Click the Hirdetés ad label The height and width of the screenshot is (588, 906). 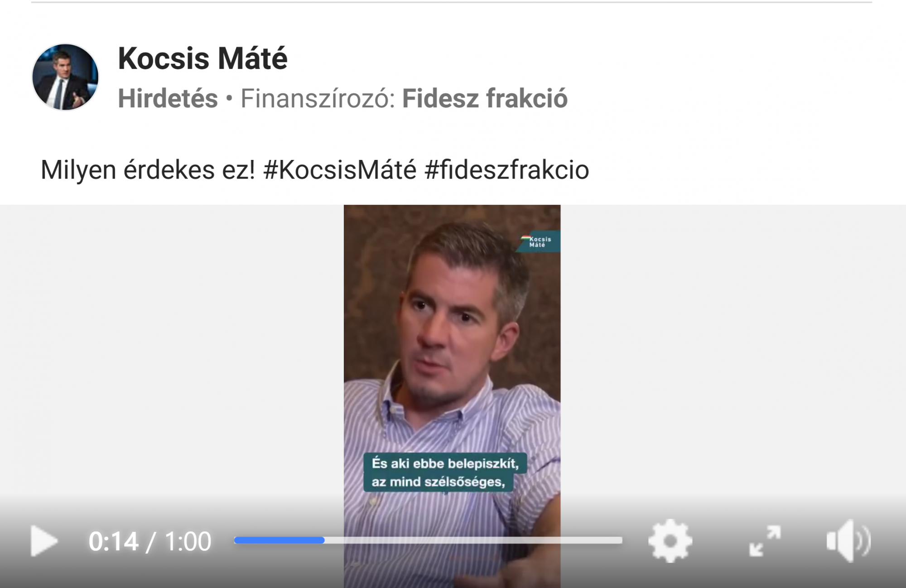pyautogui.click(x=168, y=98)
